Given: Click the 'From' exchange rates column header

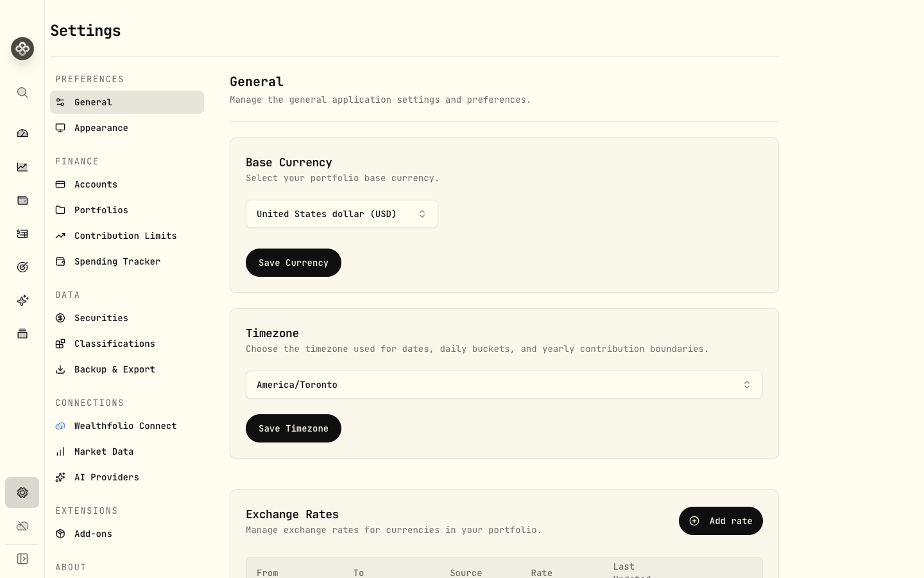Looking at the screenshot, I should click(268, 572).
